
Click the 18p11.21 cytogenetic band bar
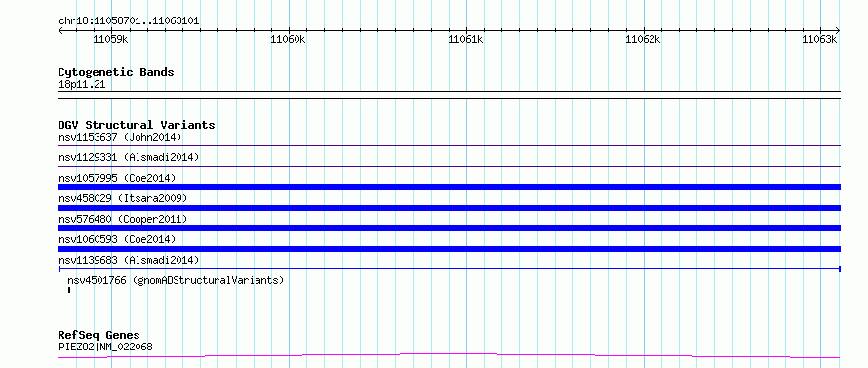click(449, 95)
